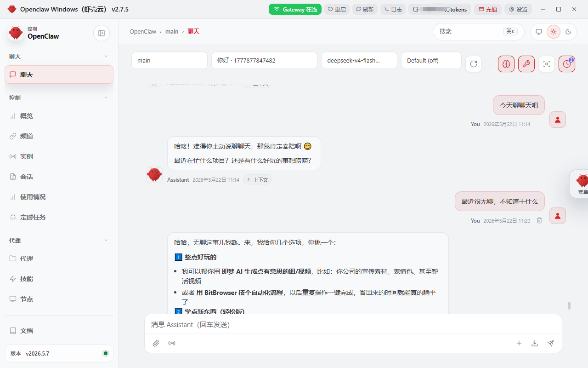Collapse the 代理 section chevron
The image size is (588, 368).
[x=106, y=240]
